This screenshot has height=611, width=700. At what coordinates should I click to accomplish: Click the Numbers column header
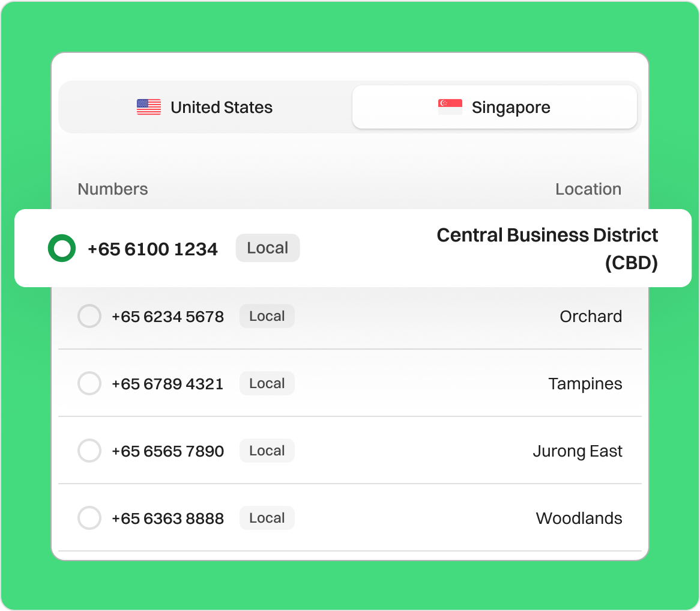113,189
